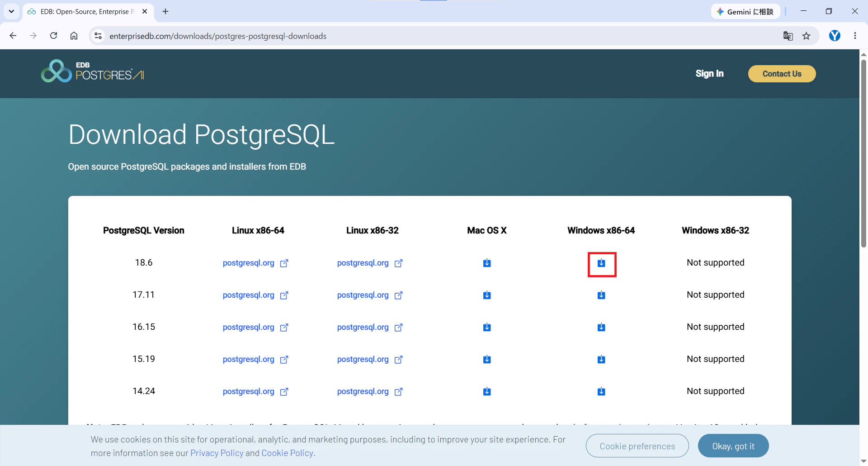
Task: Translate this page icon
Action: pos(788,36)
